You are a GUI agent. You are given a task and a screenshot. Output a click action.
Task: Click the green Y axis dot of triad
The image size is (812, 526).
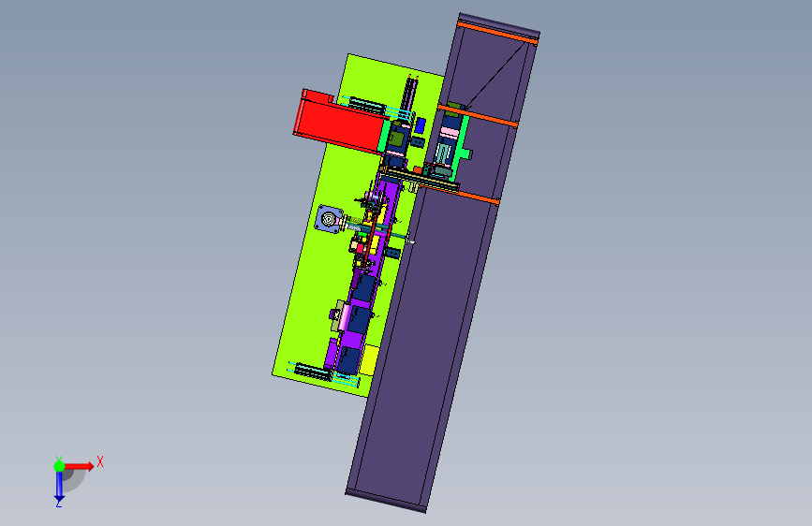coord(59,466)
